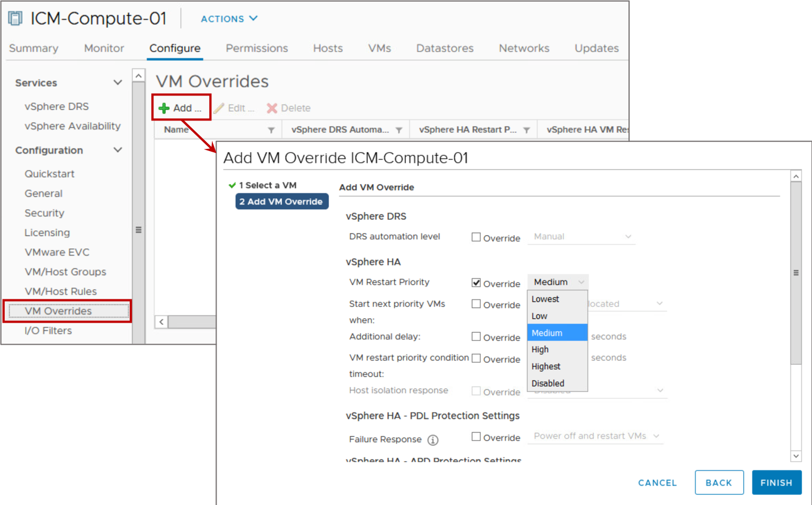Viewport: 812px width, 505px height.
Task: Uncheck VM Restart Priority Override checkbox
Action: coord(476,282)
